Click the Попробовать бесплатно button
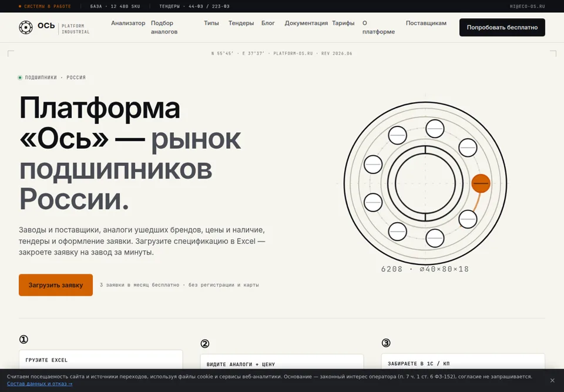564x392 pixels. (x=502, y=28)
